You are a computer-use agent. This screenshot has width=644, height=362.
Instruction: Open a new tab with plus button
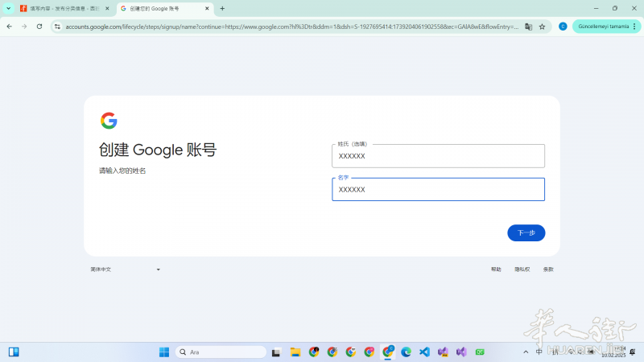point(222,8)
